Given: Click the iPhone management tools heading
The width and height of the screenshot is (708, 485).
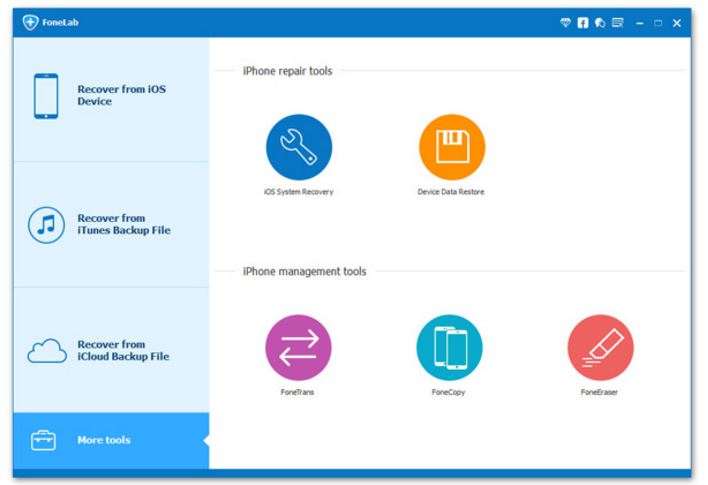Looking at the screenshot, I should (x=305, y=272).
